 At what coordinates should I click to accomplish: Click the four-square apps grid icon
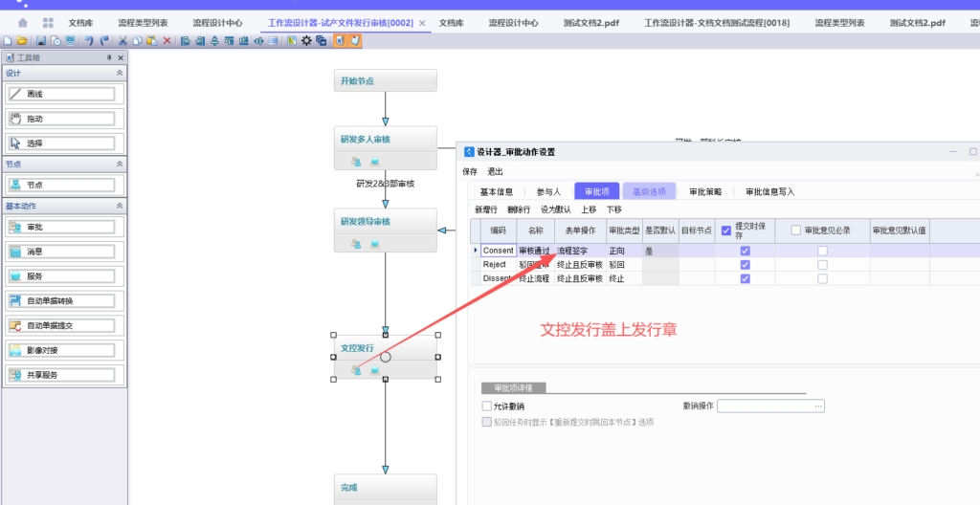[x=48, y=23]
